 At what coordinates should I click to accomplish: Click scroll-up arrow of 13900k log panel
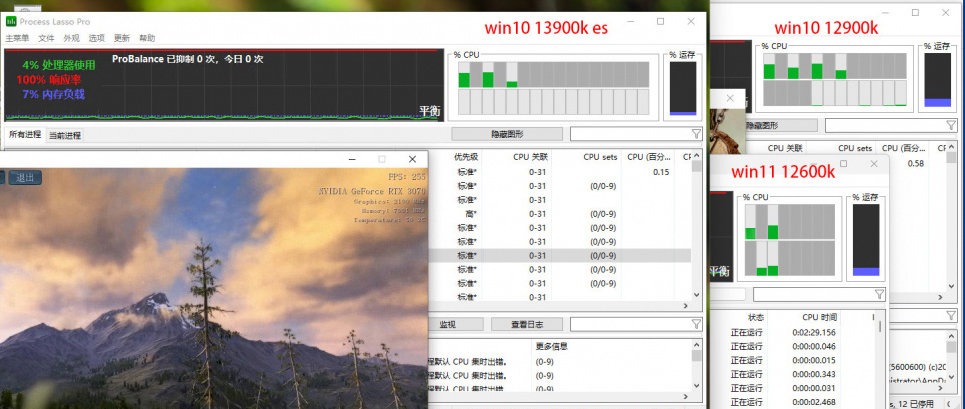(x=696, y=346)
